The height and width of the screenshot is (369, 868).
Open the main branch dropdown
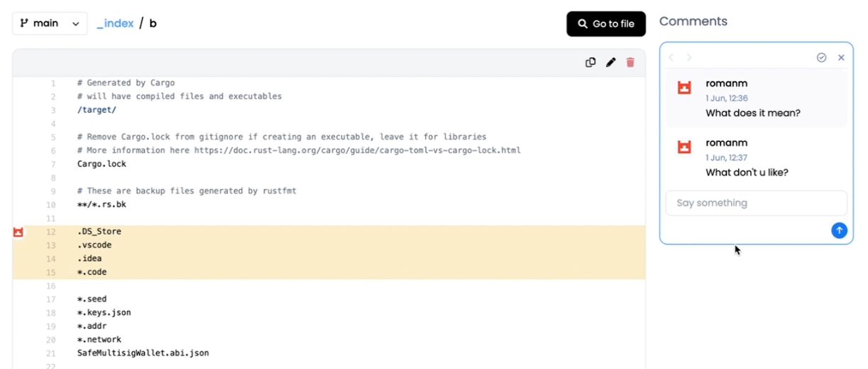50,23
